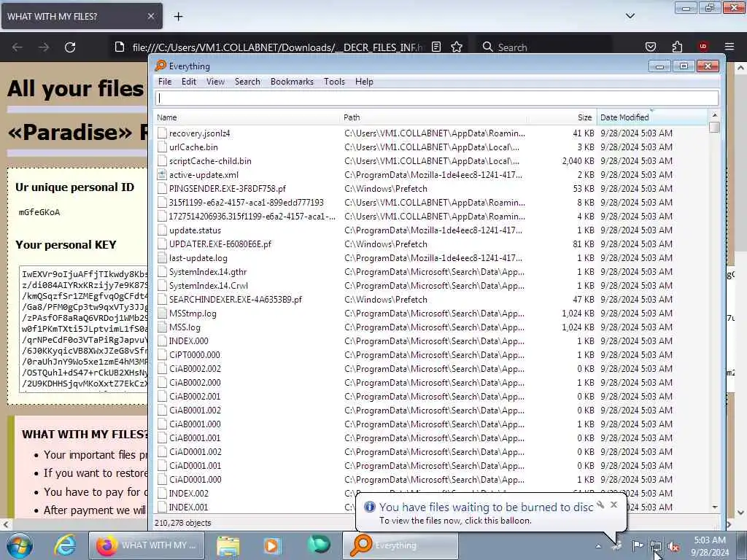Open the Firefox hamburger menu

[729, 47]
